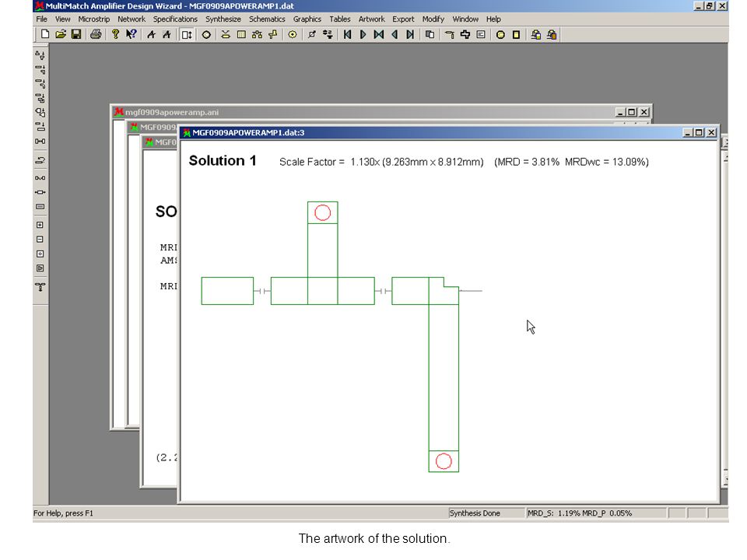Viewport: 747px width, 560px height.
Task: Save using the floppy disk icon
Action: coord(76,34)
